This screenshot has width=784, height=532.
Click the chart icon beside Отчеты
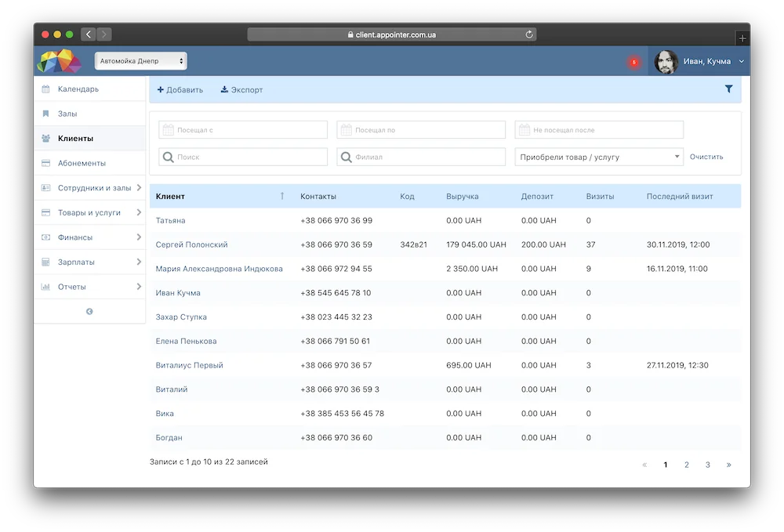click(45, 287)
